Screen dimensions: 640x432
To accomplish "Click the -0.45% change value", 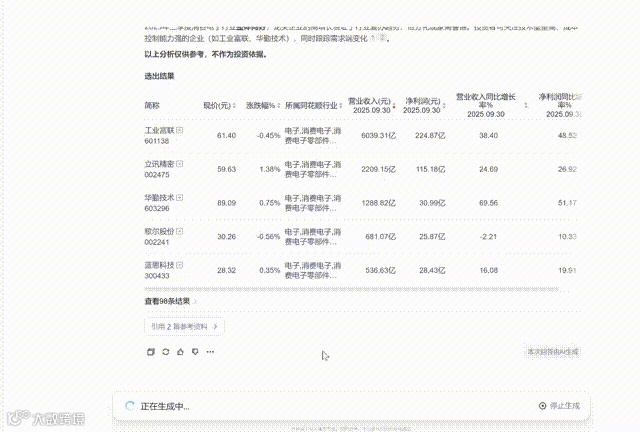I will point(269,136).
